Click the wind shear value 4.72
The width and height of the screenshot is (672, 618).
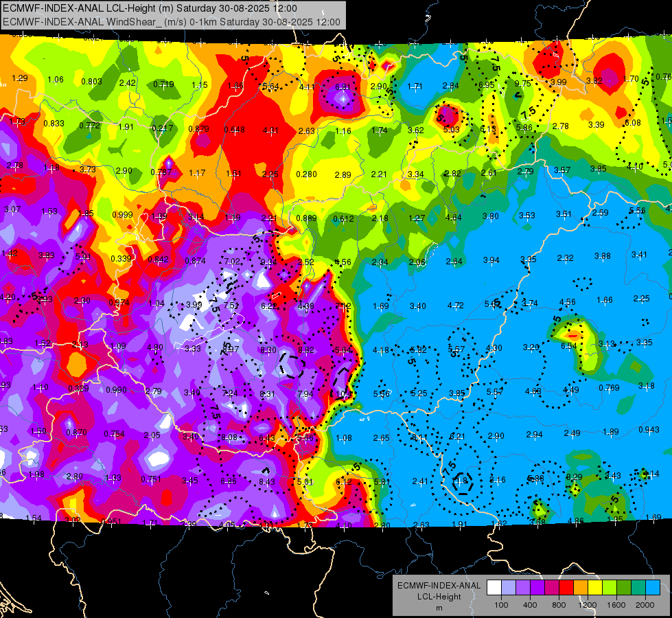tap(455, 306)
